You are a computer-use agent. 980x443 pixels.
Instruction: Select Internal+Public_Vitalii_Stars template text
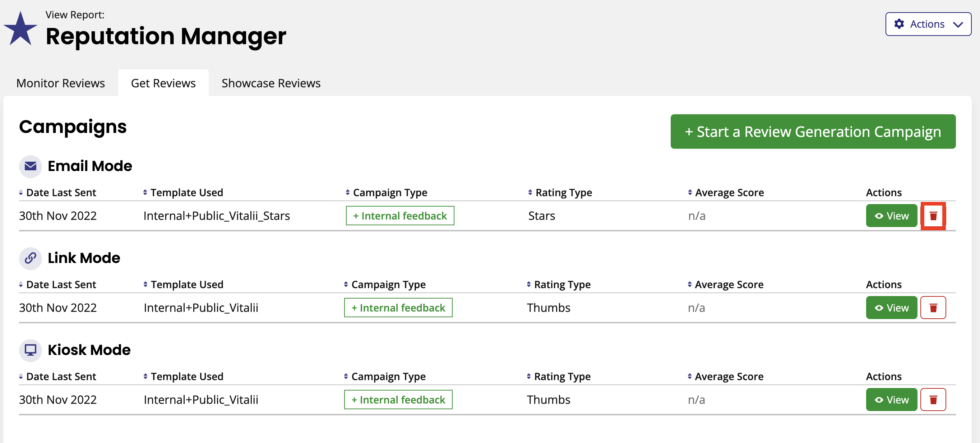217,216
